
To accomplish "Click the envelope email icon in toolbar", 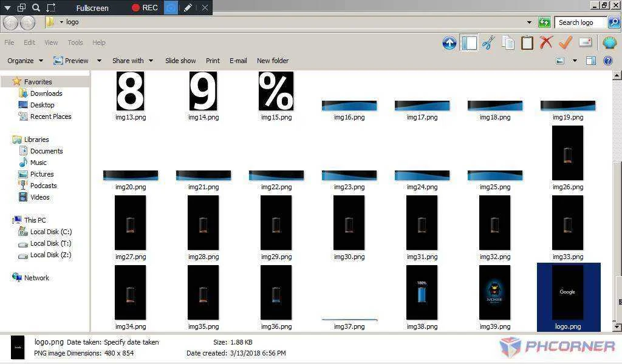I will tap(585, 42).
